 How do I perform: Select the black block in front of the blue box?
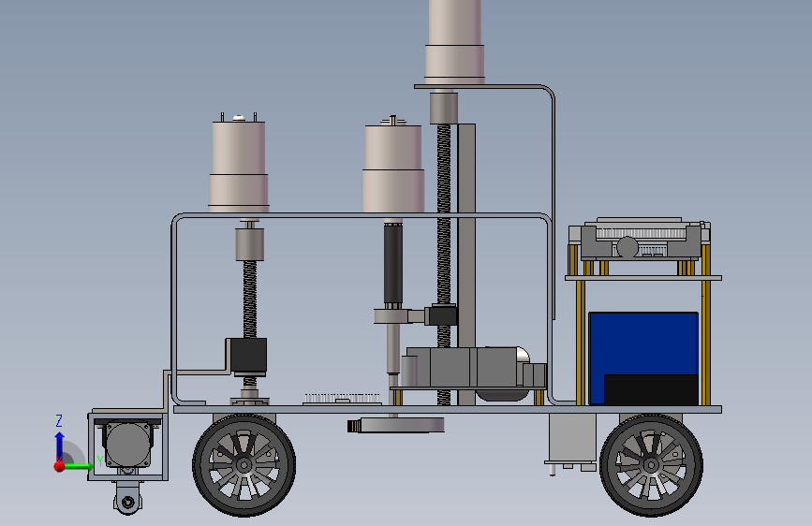coord(651,390)
